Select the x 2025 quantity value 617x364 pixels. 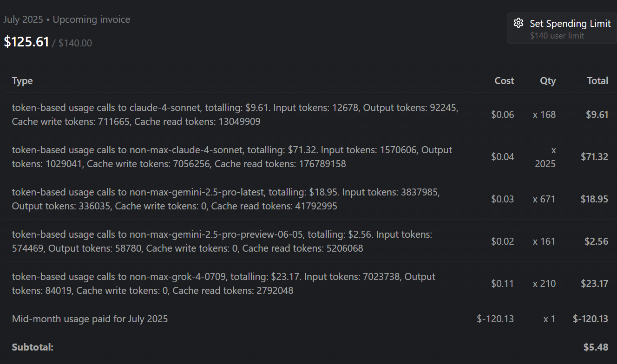click(545, 157)
